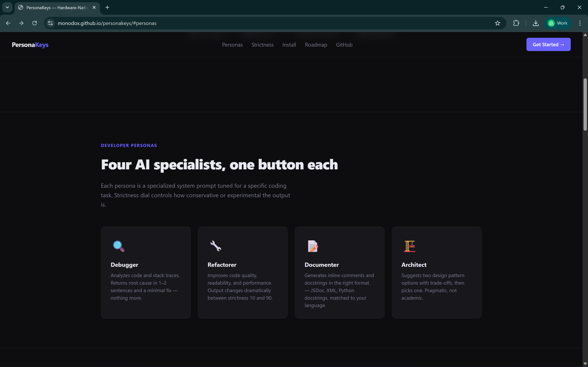View site information icon in address bar
This screenshot has width=588, height=367.
pyautogui.click(x=50, y=23)
